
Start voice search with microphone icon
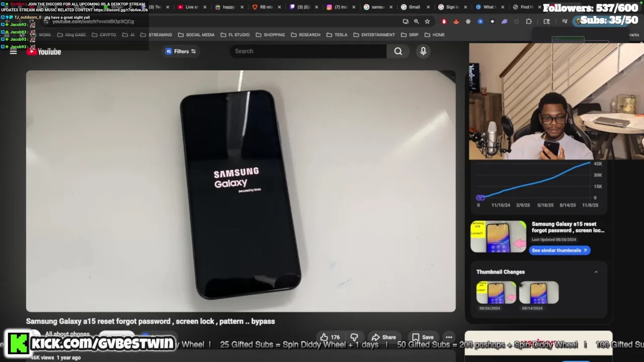tap(423, 51)
